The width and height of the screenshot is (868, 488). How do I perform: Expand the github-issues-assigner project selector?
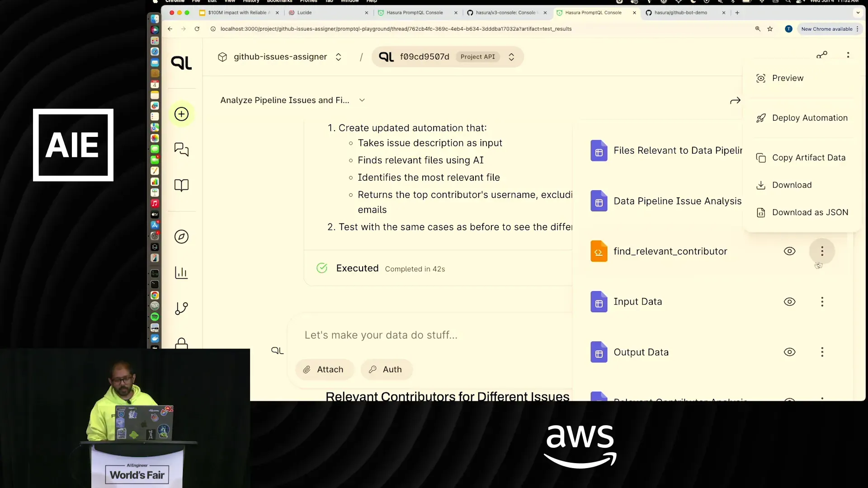point(338,57)
